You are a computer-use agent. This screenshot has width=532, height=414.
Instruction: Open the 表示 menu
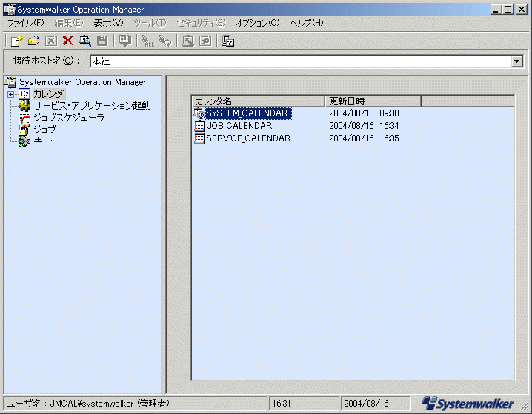pyautogui.click(x=108, y=23)
